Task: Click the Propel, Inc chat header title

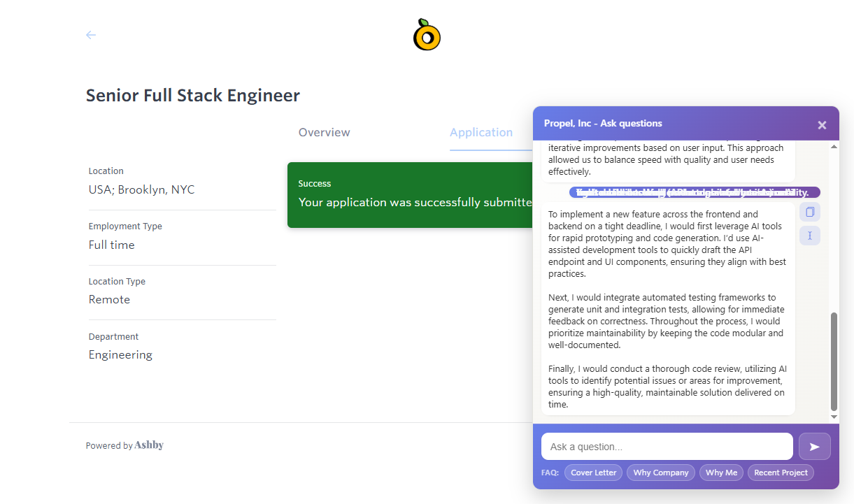Action: coord(603,124)
